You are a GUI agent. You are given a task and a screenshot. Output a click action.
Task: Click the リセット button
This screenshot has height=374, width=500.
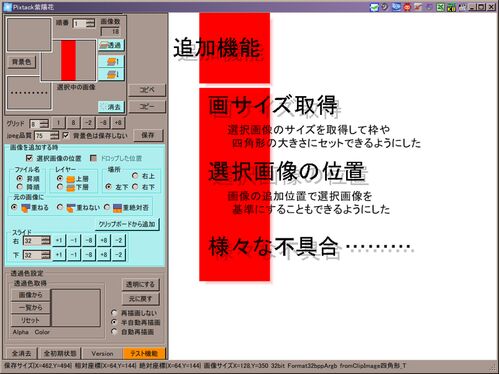(x=30, y=320)
